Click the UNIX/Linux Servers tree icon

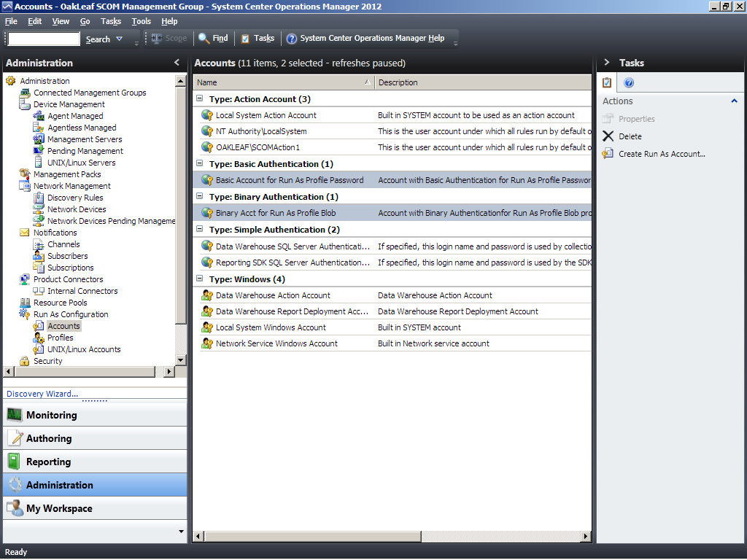pos(39,163)
